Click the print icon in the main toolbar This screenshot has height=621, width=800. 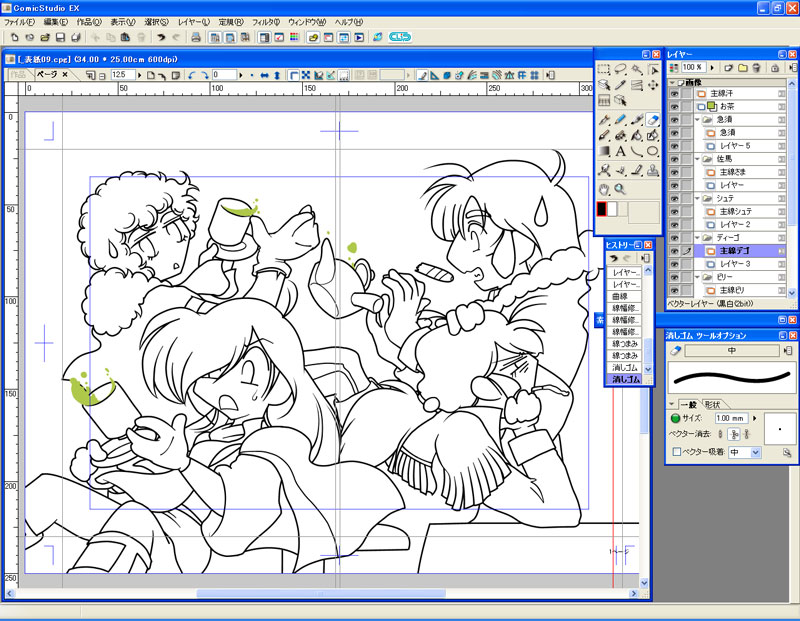click(x=196, y=37)
